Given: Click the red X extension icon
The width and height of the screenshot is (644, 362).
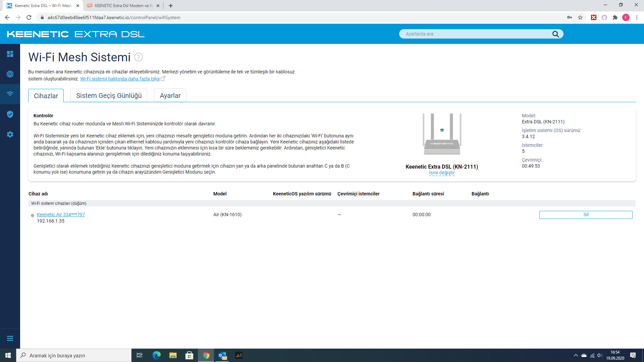Looking at the screenshot, I should click(594, 17).
